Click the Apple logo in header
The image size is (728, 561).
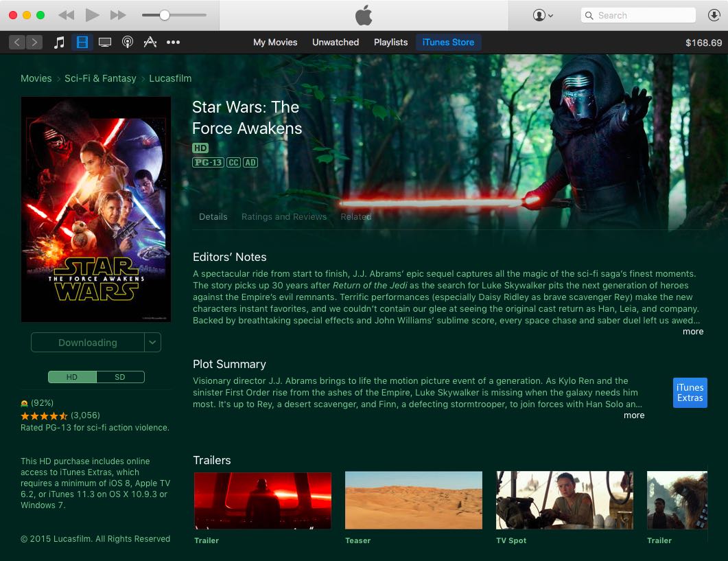(364, 15)
